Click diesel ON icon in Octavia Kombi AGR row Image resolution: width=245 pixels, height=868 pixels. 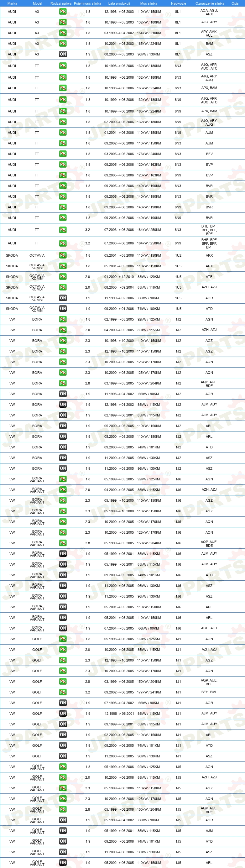tap(63, 298)
